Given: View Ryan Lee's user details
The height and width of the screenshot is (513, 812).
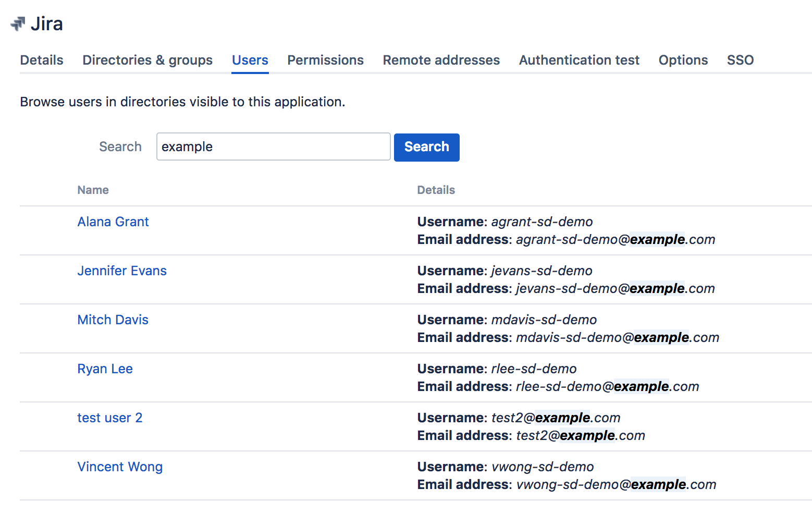Looking at the screenshot, I should coord(105,369).
